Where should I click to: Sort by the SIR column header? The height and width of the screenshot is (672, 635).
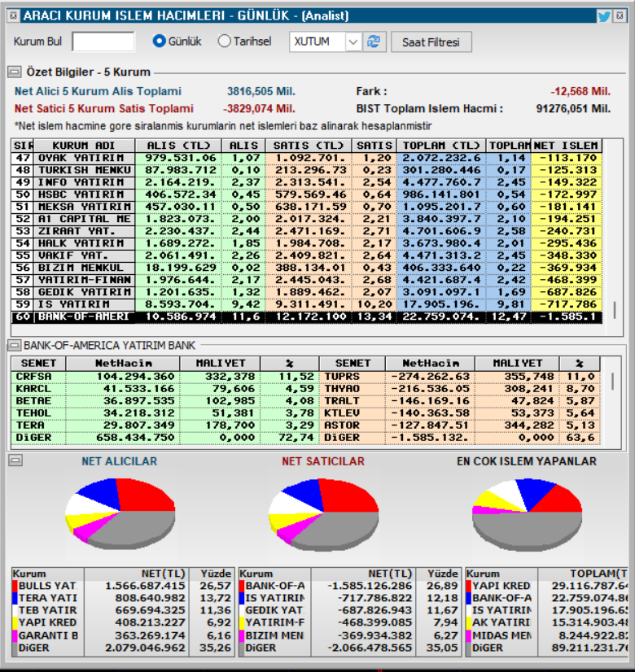click(x=23, y=146)
